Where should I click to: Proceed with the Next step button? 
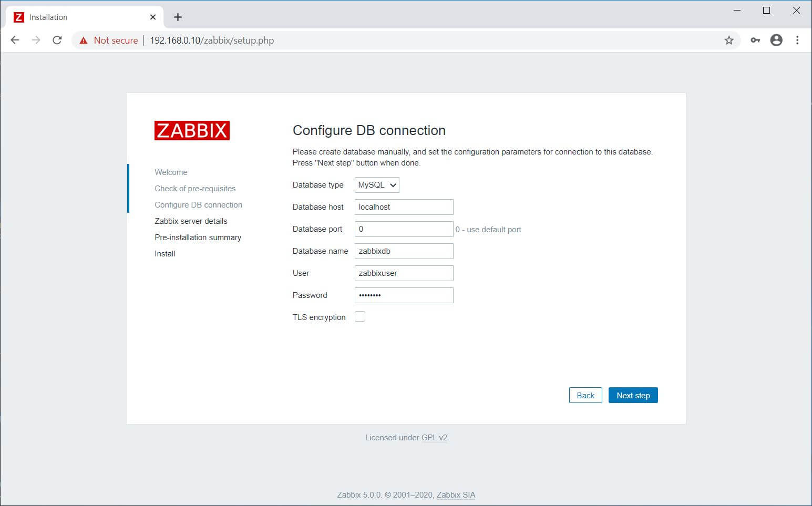(633, 395)
